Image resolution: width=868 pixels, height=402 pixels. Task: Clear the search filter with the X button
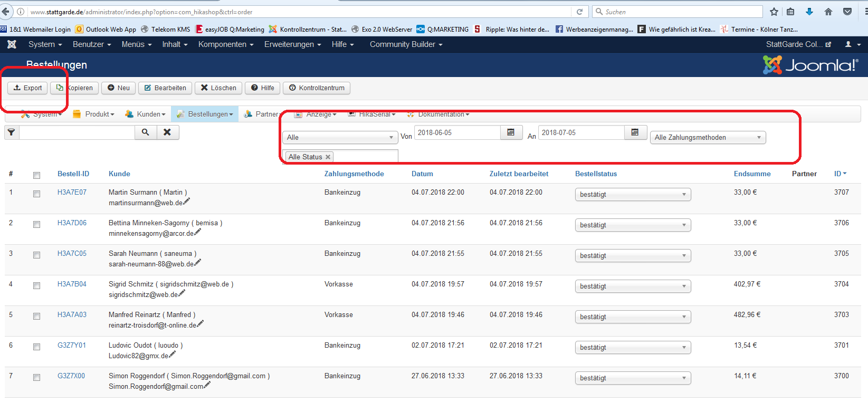coord(167,132)
